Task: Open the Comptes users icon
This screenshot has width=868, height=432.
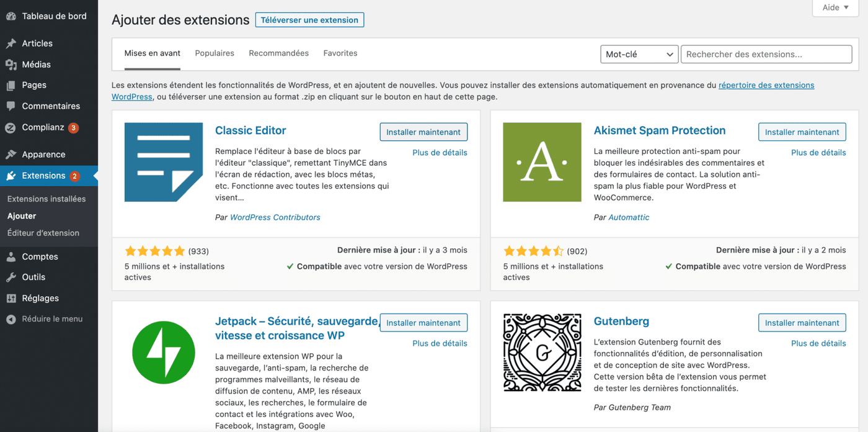Action: click(x=11, y=256)
